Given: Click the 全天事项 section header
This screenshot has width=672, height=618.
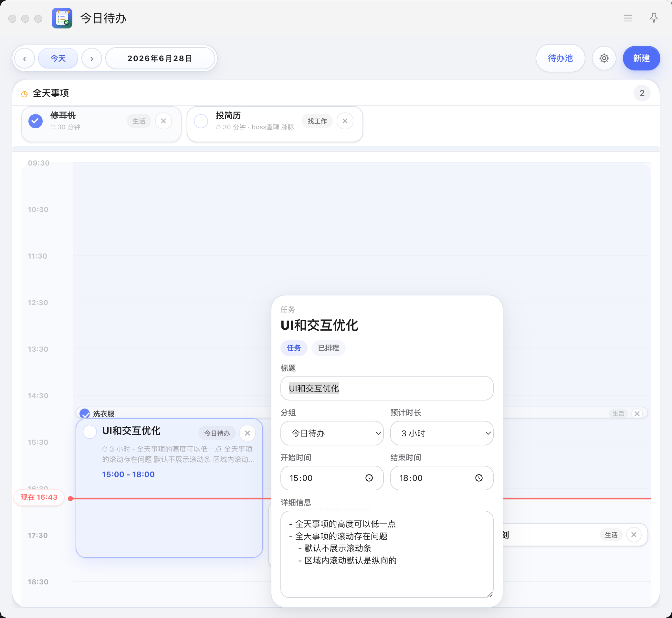Looking at the screenshot, I should point(51,93).
